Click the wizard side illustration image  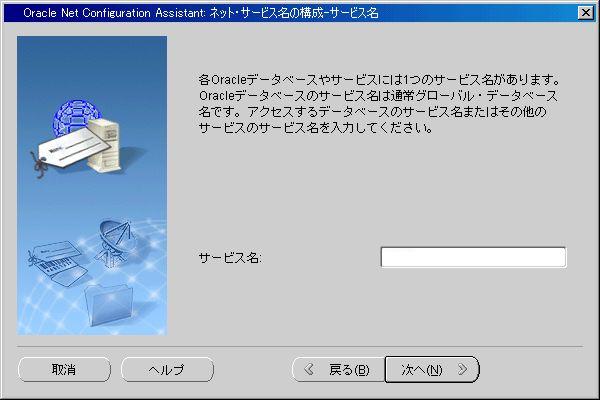tap(92, 186)
